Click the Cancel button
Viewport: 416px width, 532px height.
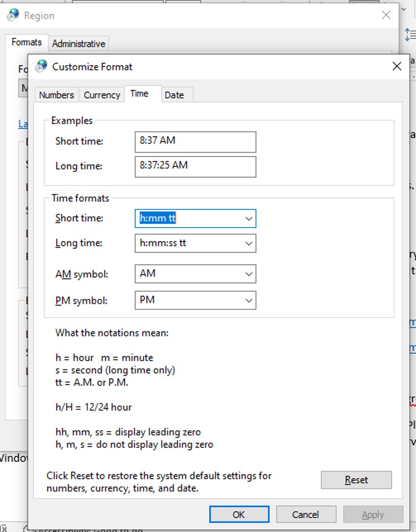306,514
